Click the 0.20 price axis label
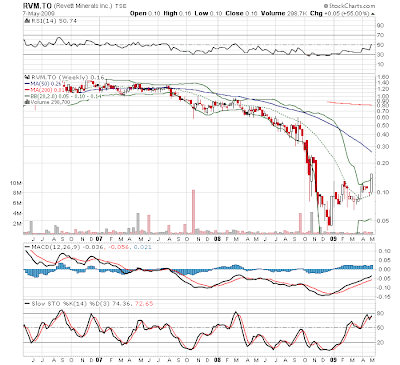Viewport: 400px width, 365px height. click(x=383, y=163)
